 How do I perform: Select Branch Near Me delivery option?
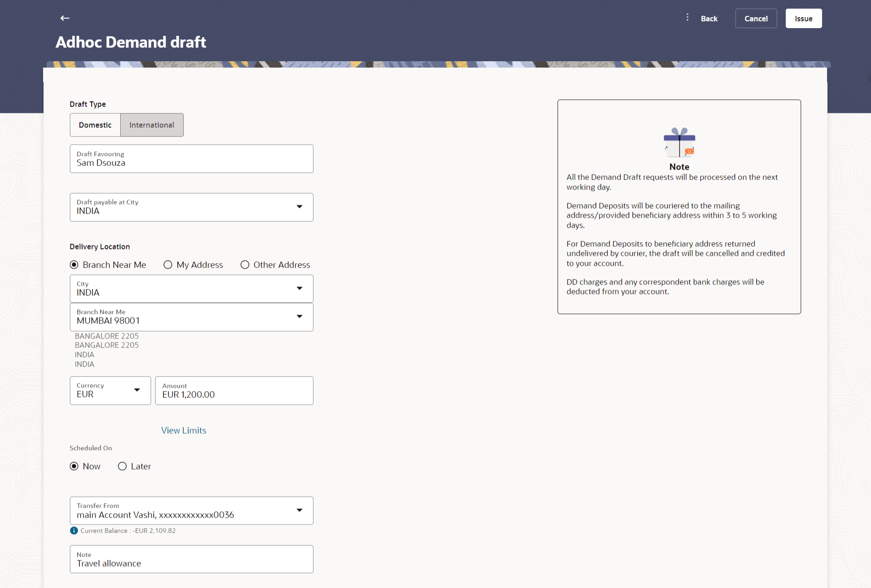coord(74,265)
